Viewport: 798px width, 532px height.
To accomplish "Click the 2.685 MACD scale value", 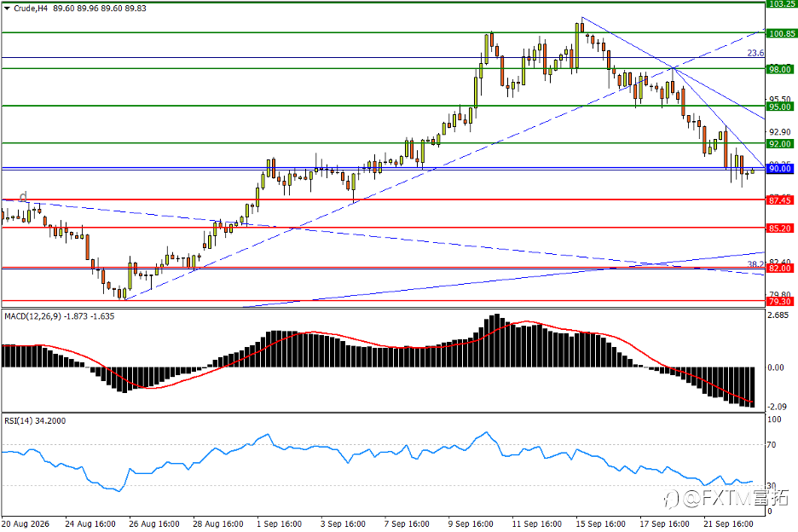I will coord(778,315).
